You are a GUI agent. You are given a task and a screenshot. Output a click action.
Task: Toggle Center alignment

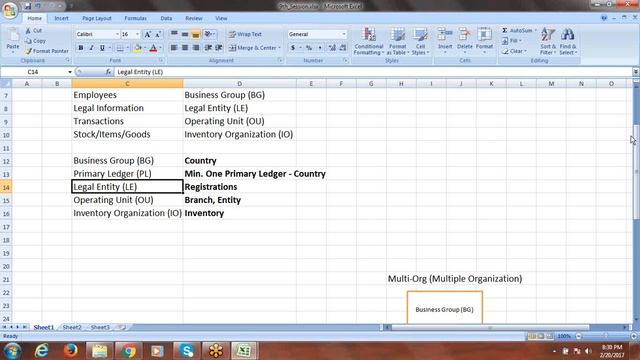point(185,48)
